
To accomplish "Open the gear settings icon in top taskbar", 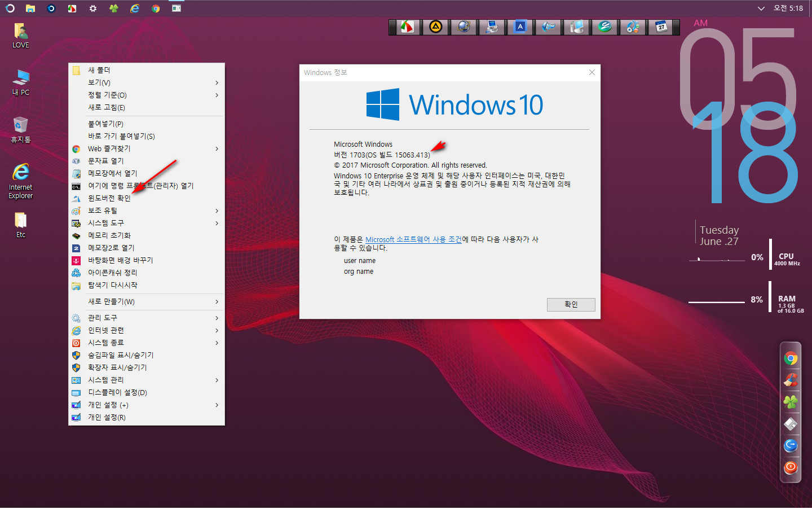I will (x=93, y=8).
